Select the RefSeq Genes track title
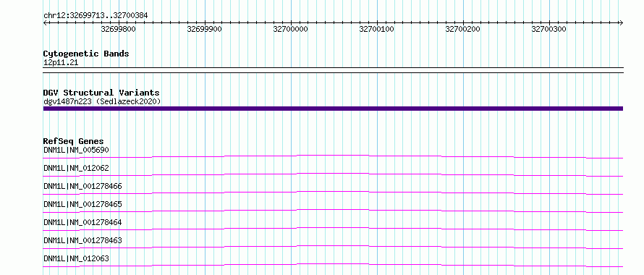The image size is (644, 275). (74, 141)
